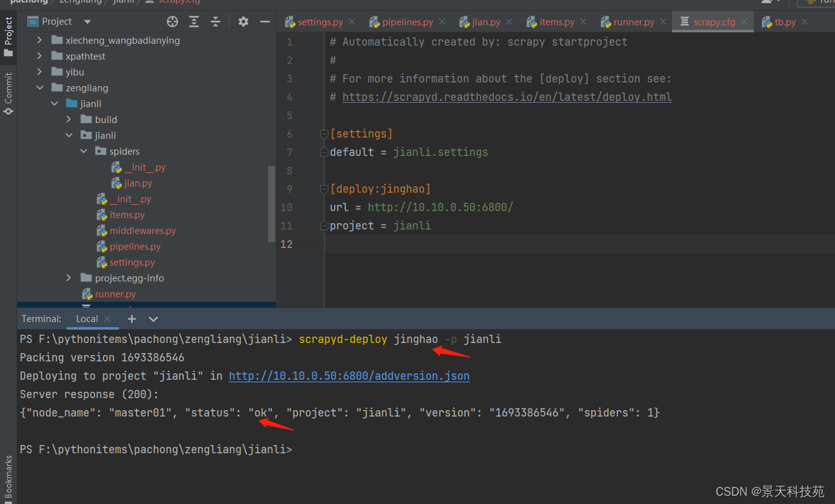Open the Project tool window stripe button
This screenshot has height=504, width=835.
(x=8, y=37)
